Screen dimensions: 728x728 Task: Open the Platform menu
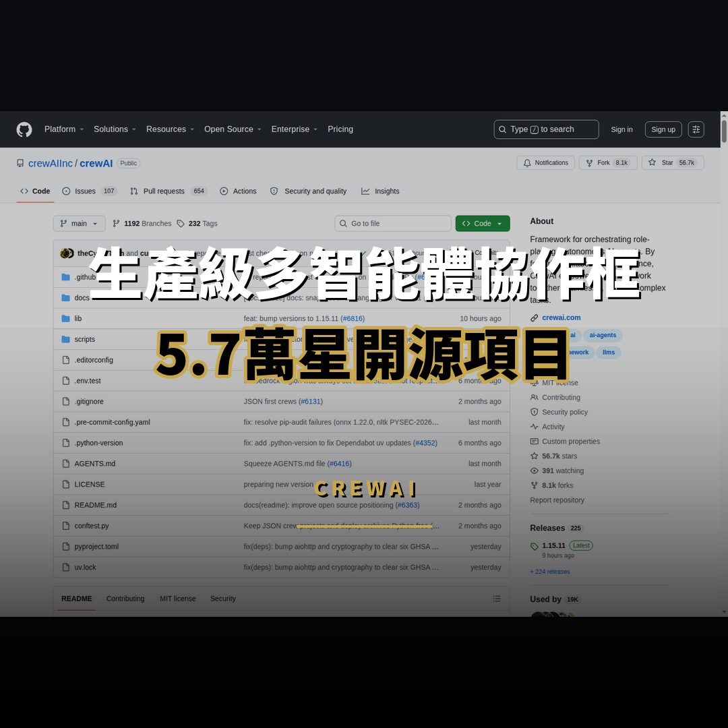[64, 129]
